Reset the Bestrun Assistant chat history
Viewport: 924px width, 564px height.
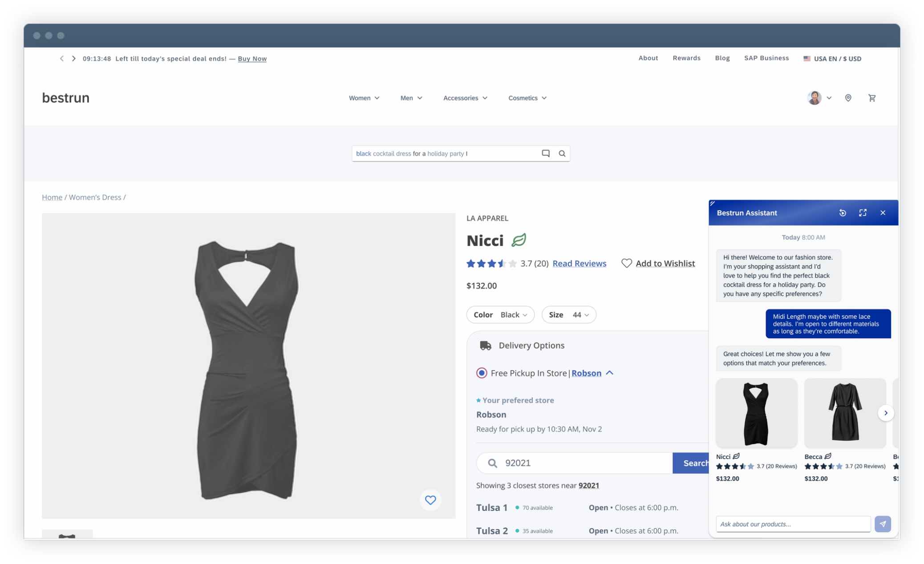click(x=843, y=213)
